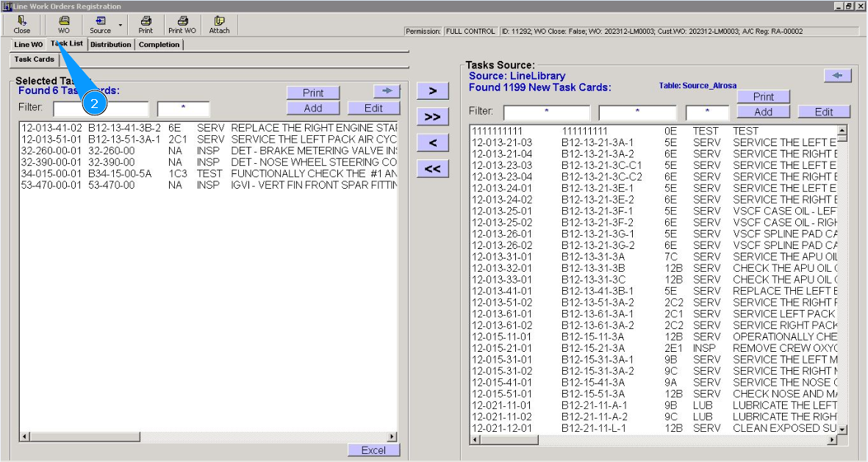
Task: Select selected row 12-013-41-02
Action: 208,128
